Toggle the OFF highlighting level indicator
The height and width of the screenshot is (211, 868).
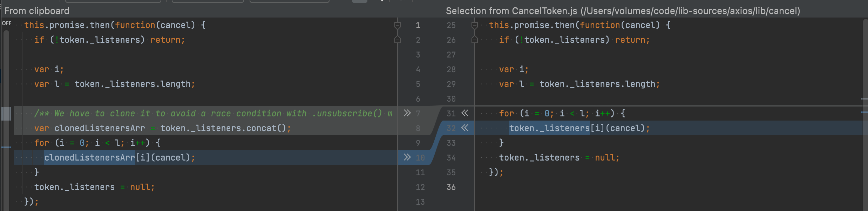[x=7, y=23]
